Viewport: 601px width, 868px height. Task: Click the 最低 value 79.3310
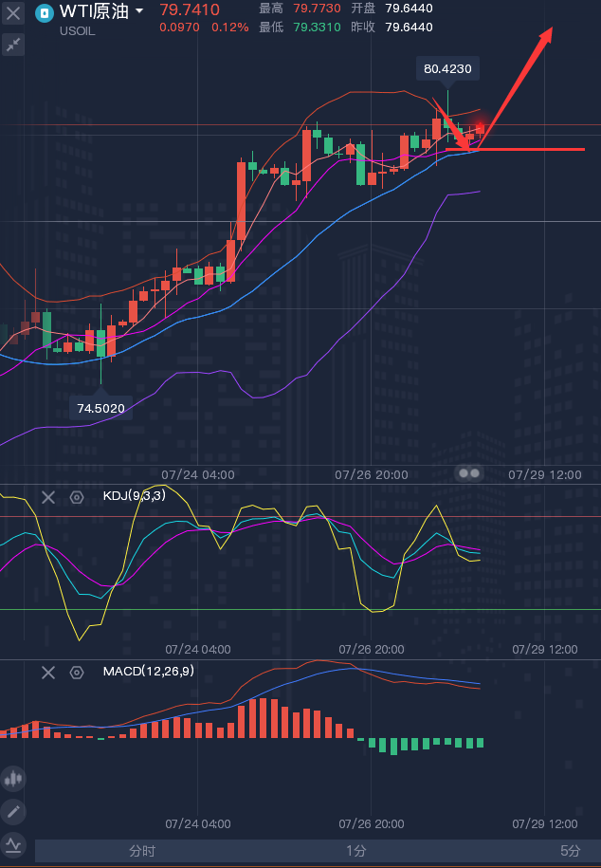[x=318, y=28]
